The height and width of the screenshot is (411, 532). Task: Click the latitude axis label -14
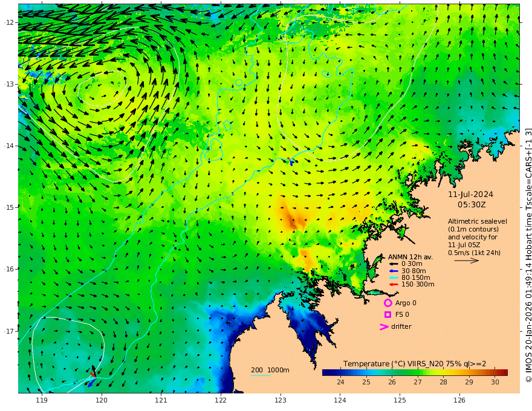point(9,146)
